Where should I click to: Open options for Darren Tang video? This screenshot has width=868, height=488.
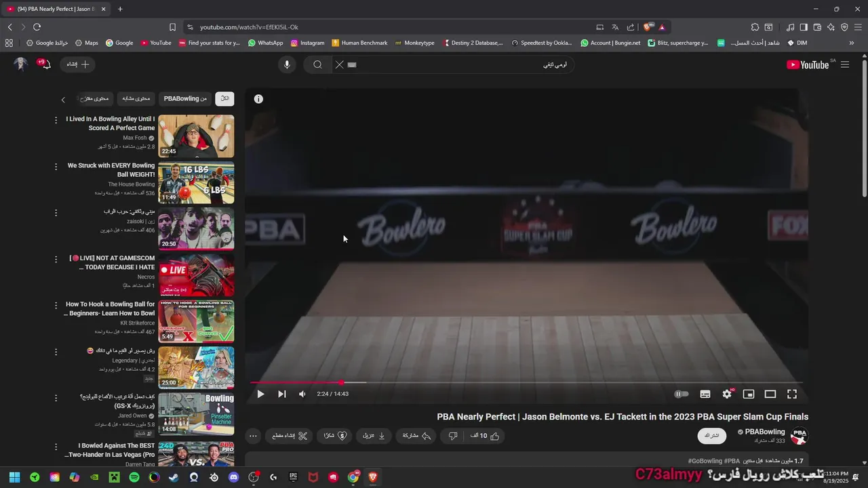[x=56, y=447]
